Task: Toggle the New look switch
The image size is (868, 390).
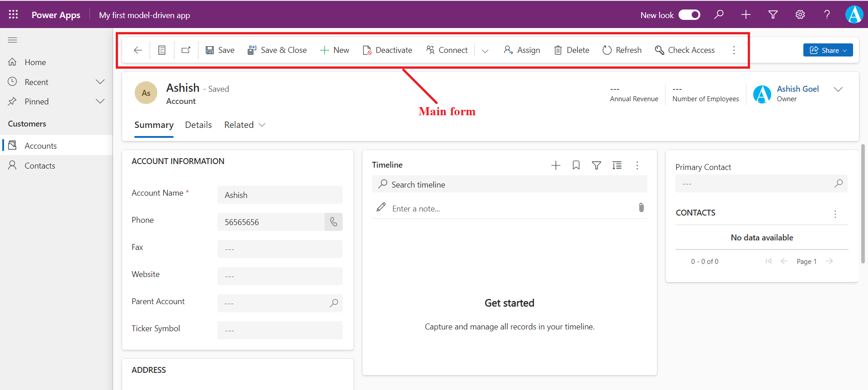Action: [689, 15]
